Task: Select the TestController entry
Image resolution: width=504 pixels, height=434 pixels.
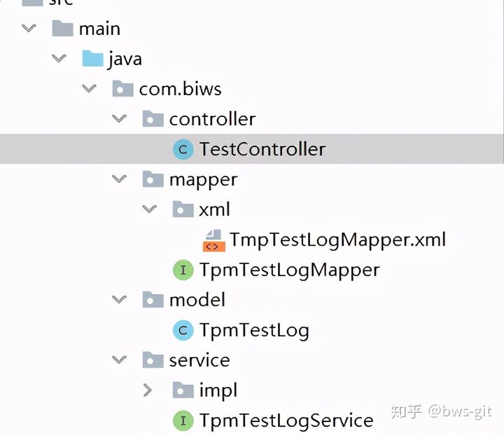Action: point(262,149)
